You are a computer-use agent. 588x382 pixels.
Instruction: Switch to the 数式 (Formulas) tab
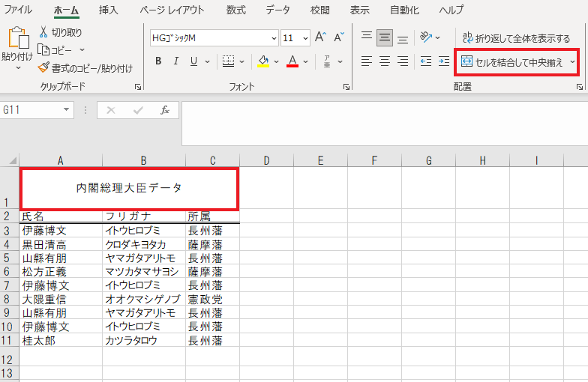pos(235,10)
